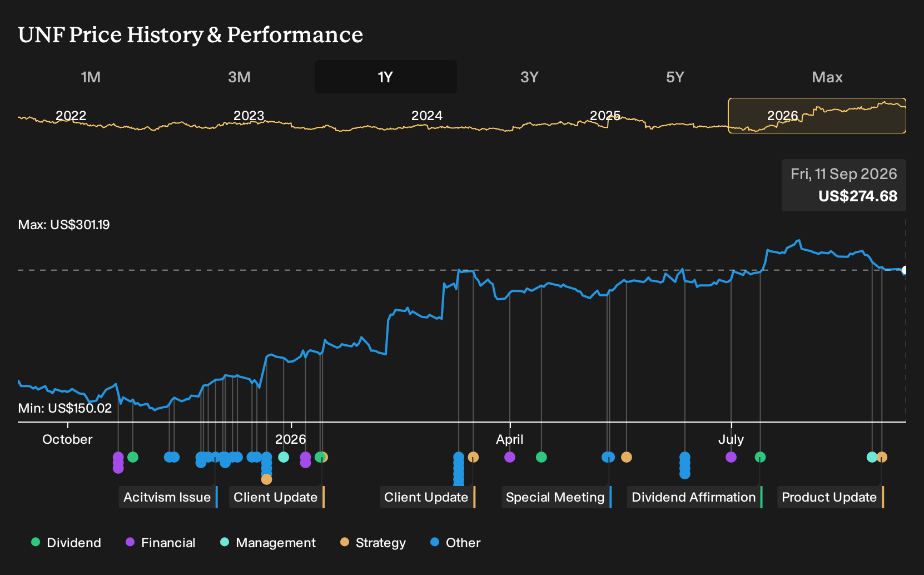Click the white current price point on chart
The image size is (924, 575).
(905, 270)
